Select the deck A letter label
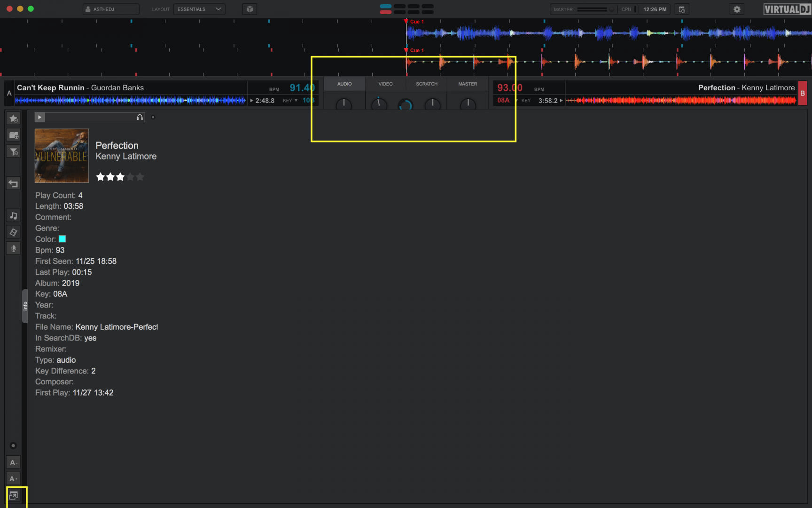Screen dimensions: 812x508 [9, 93]
